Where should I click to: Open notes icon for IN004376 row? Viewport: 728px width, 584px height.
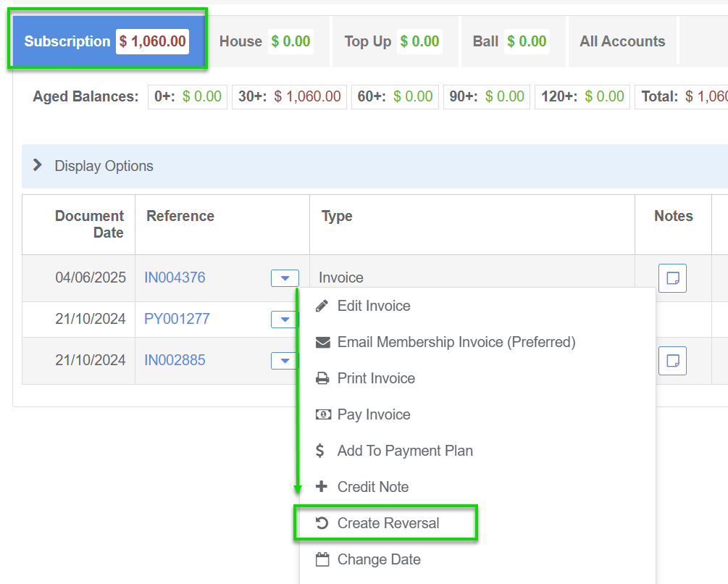pyautogui.click(x=672, y=278)
